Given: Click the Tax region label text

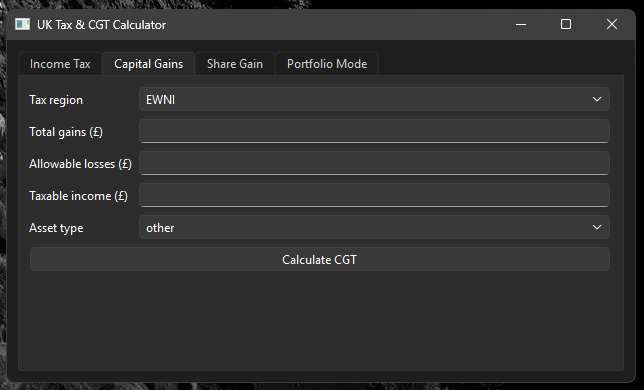Looking at the screenshot, I should [x=56, y=100].
